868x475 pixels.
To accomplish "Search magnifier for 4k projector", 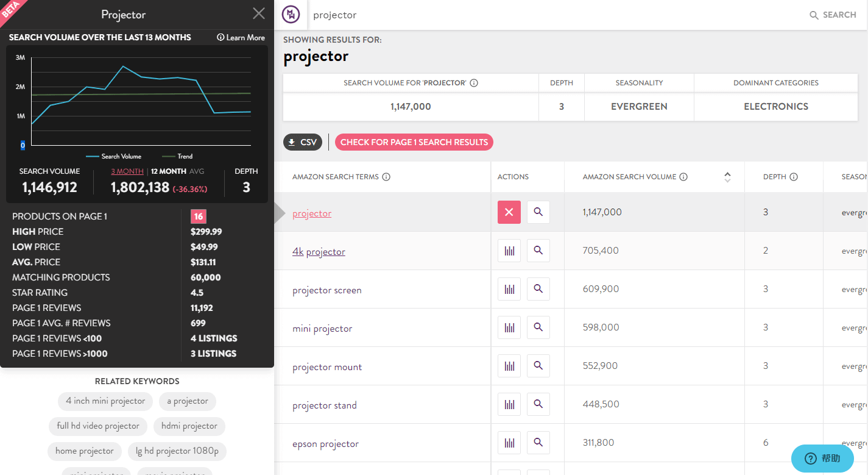I will (538, 251).
